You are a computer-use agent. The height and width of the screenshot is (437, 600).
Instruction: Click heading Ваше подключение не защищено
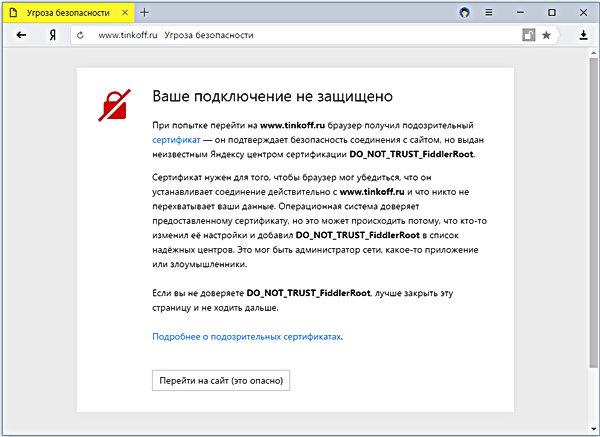click(272, 96)
